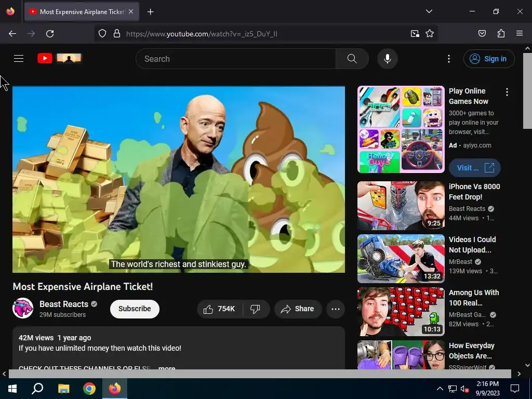Click the '29M subscribers' text
Image resolution: width=532 pixels, height=399 pixels.
point(62,314)
